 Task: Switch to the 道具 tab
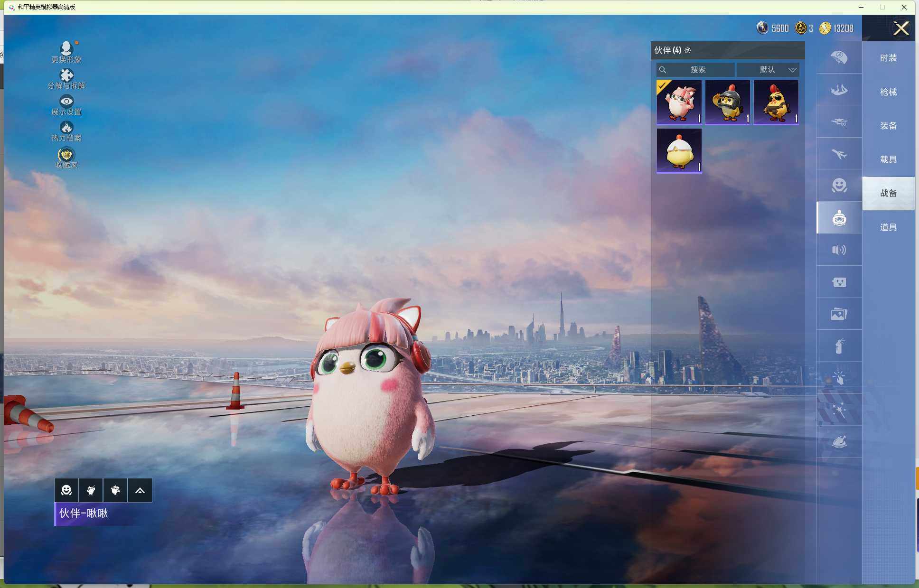(889, 227)
